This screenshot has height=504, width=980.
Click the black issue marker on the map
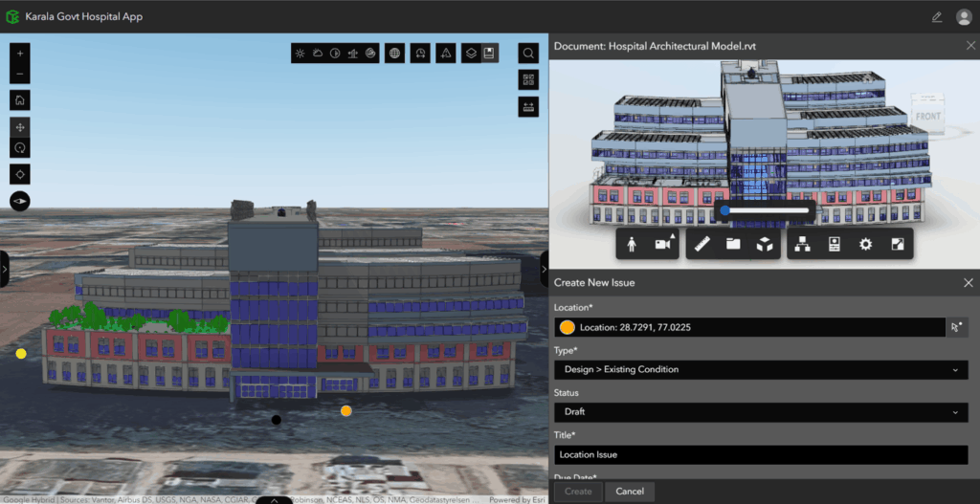[277, 420]
